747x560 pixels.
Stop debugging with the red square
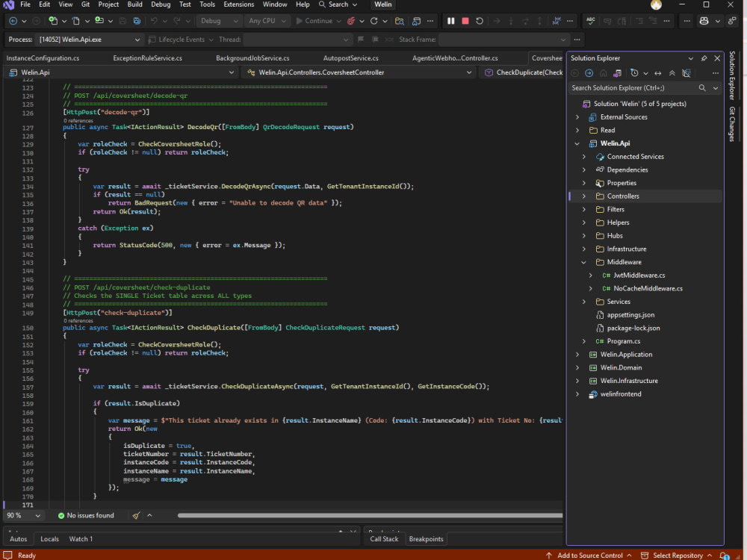[465, 21]
